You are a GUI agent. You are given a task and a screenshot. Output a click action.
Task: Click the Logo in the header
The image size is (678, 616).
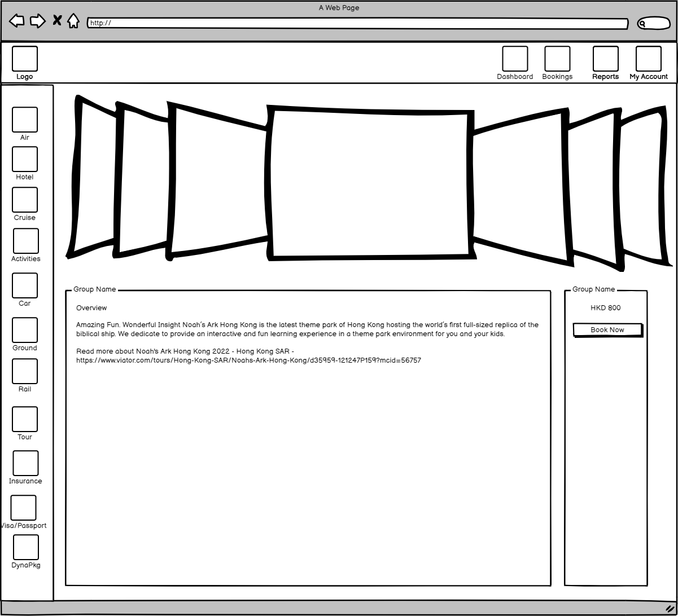click(25, 60)
